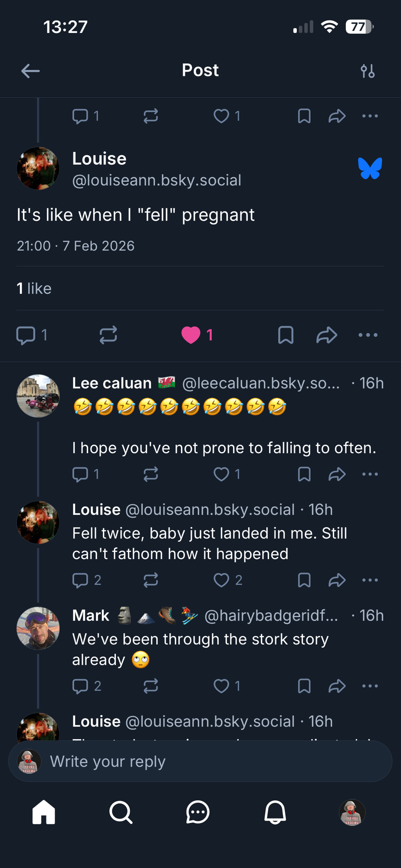Open more options on Mark's reply
This screenshot has height=868, width=401.
[370, 686]
